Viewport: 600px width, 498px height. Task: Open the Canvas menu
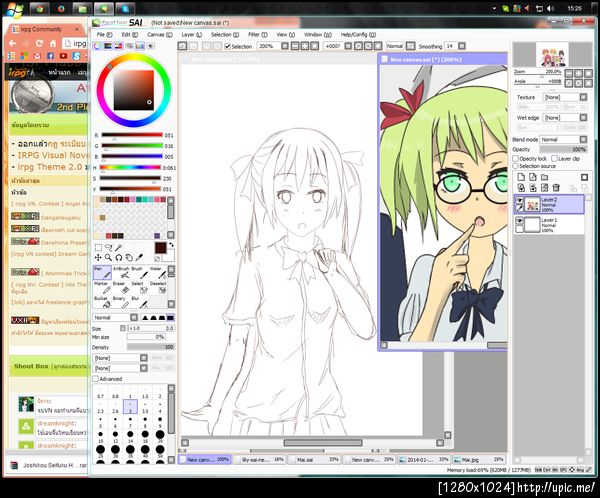point(160,34)
